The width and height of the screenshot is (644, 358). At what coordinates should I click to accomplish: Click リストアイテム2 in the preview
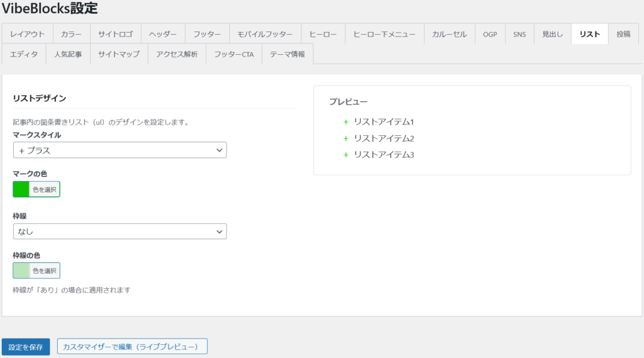tap(384, 138)
